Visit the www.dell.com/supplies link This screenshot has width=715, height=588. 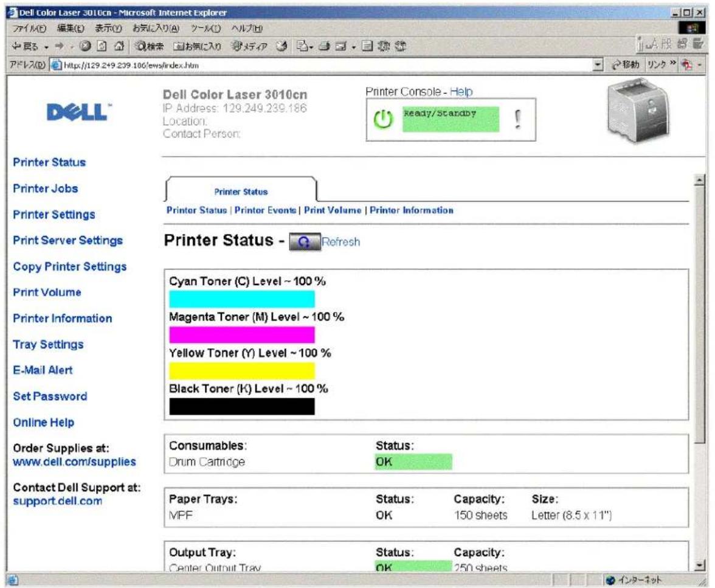74,462
